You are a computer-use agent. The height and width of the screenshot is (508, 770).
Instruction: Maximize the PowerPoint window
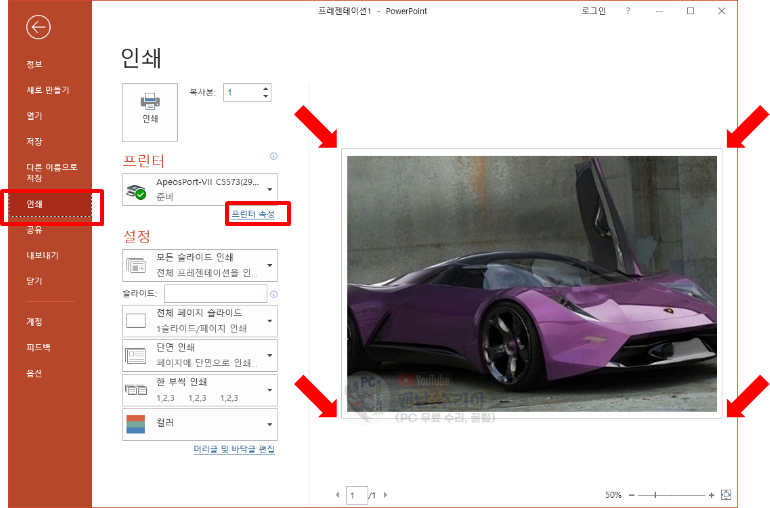pos(690,11)
